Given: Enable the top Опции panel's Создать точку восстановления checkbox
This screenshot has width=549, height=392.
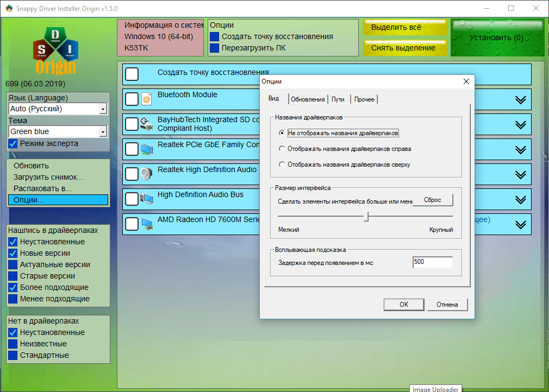Looking at the screenshot, I should pyautogui.click(x=214, y=36).
